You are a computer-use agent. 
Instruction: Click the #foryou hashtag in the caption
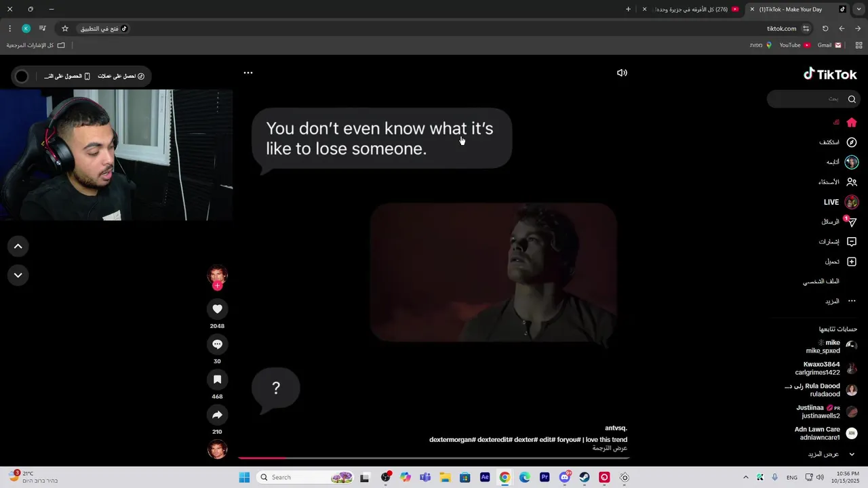pos(568,440)
